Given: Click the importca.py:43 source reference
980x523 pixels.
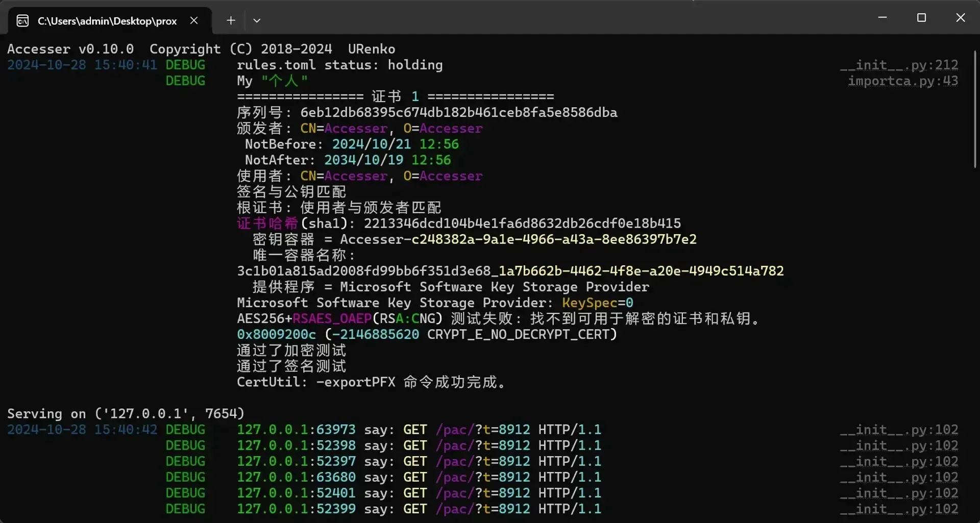Looking at the screenshot, I should point(902,81).
